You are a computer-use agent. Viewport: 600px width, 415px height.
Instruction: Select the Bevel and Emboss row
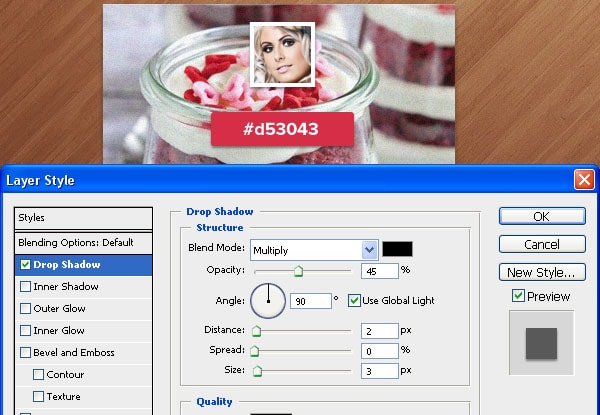(83, 352)
